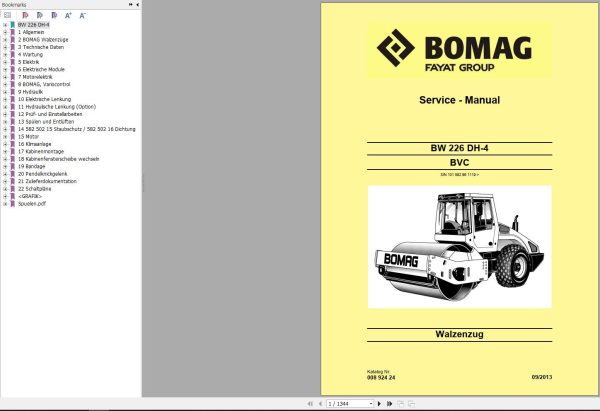Increase bookmark text size with A+
The width and height of the screenshot is (600, 411).
click(68, 15)
